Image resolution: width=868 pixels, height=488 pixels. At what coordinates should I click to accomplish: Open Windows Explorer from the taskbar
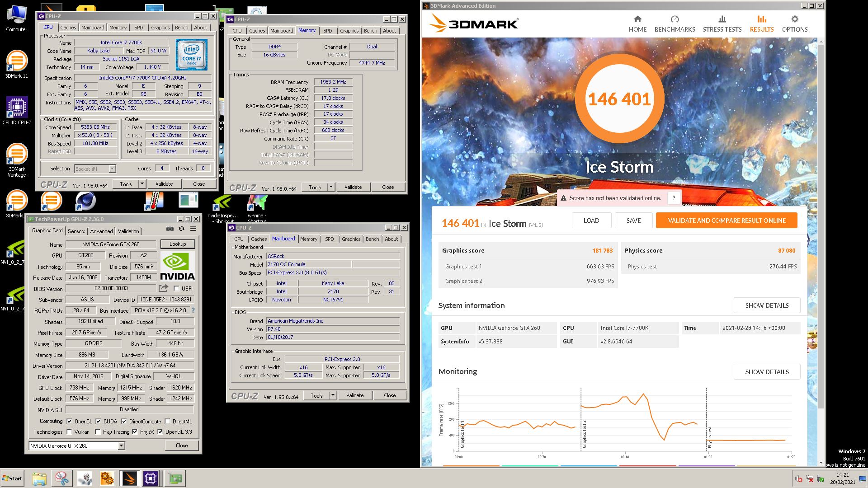pos(39,479)
